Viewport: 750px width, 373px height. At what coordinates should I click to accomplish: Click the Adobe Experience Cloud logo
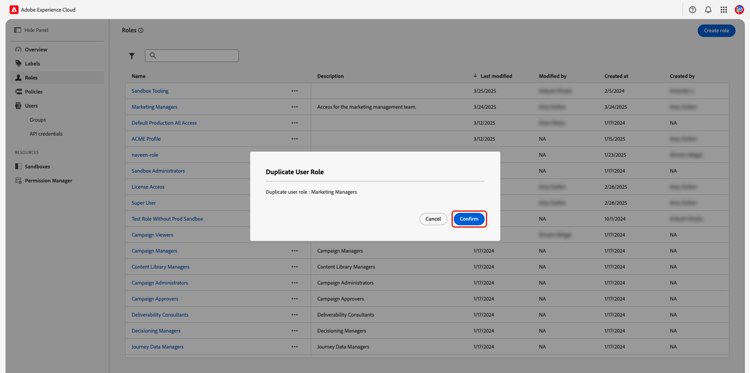click(14, 10)
